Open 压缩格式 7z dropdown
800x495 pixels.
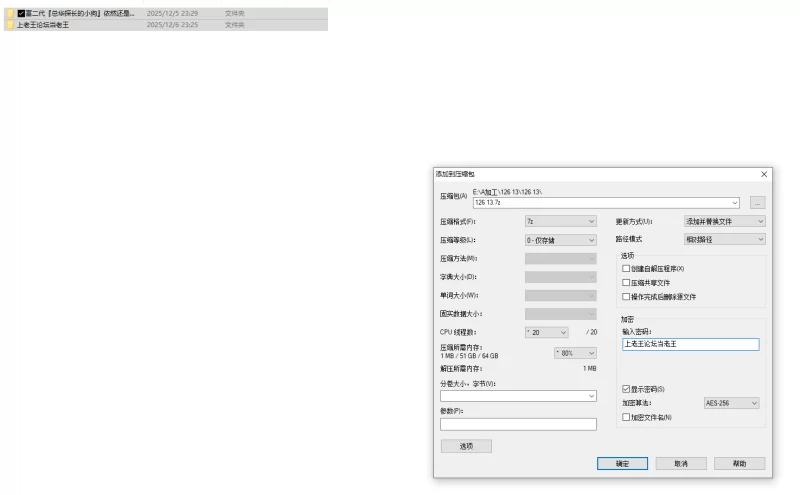click(561, 221)
